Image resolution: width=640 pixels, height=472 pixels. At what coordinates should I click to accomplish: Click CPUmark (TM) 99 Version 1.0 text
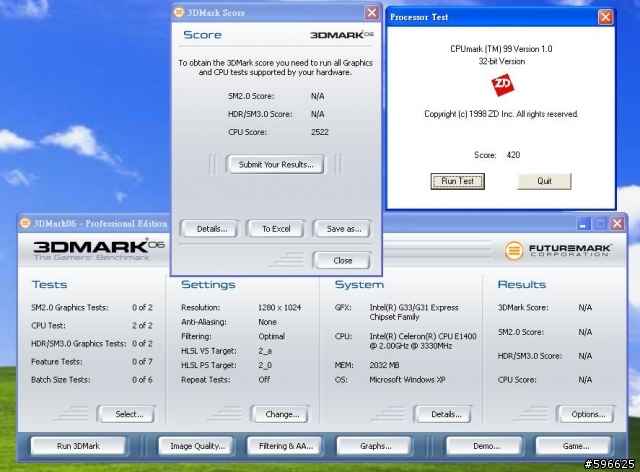coord(501,49)
